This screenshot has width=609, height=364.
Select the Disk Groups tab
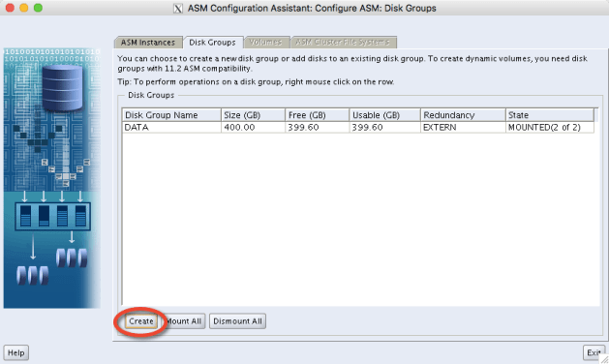[212, 43]
